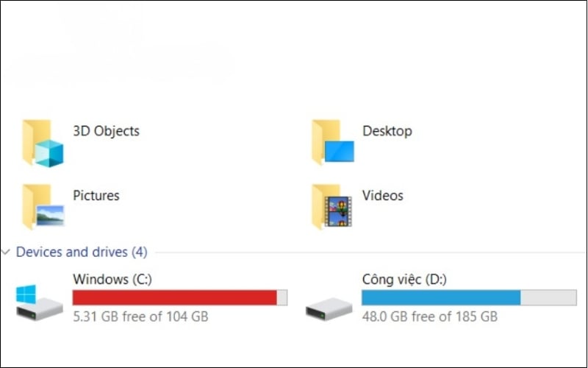Click the Videos folder name label
Image resolution: width=588 pixels, height=368 pixels.
tap(382, 196)
